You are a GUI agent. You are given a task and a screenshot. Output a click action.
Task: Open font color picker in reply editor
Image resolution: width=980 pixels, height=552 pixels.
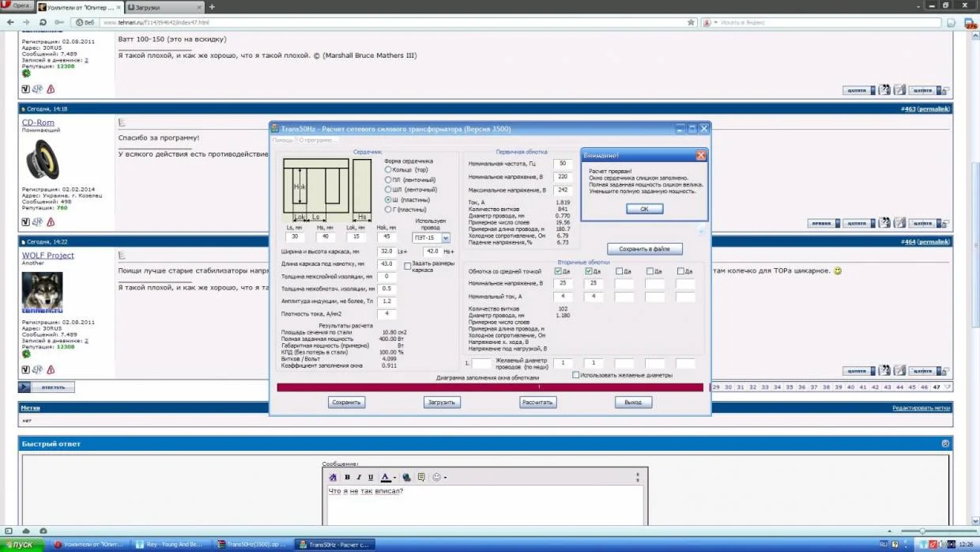(386, 477)
